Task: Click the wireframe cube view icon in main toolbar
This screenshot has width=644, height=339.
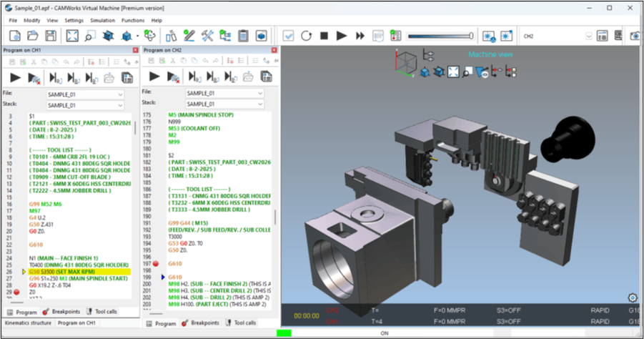Action: (108, 36)
